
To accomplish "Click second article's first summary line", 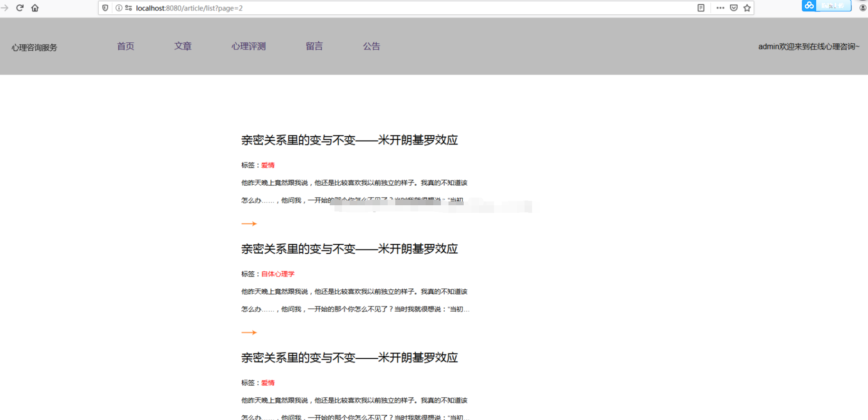I will [354, 292].
